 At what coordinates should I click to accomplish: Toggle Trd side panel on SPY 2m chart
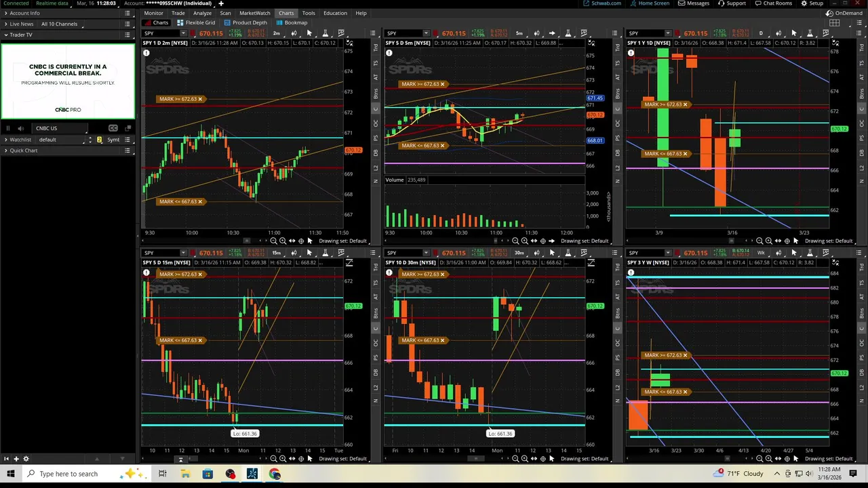point(376,47)
